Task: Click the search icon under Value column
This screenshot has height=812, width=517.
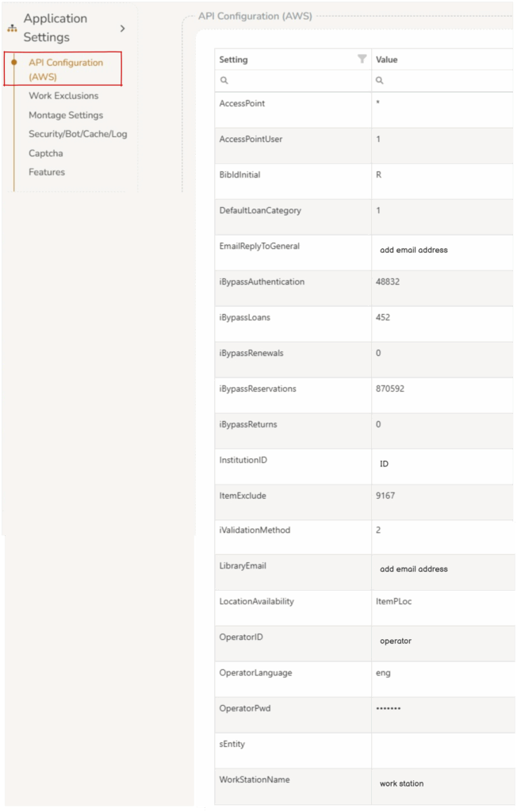Action: pyautogui.click(x=380, y=81)
